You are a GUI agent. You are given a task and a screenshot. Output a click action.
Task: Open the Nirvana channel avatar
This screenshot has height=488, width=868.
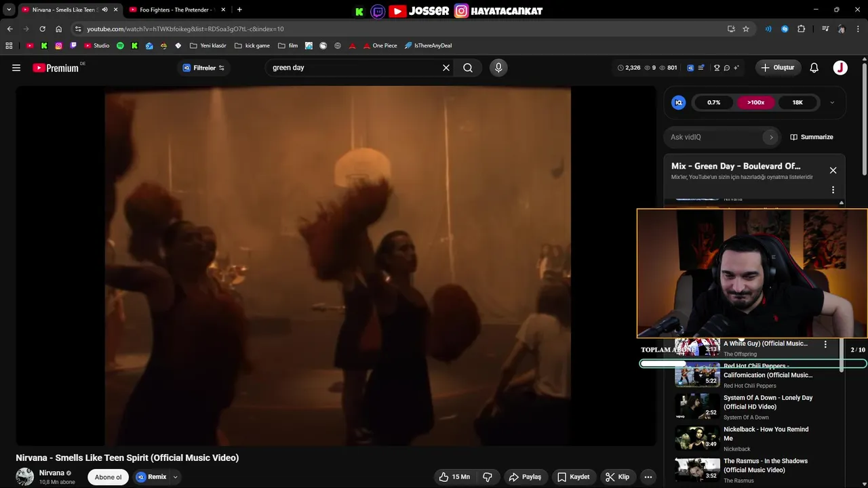pos(25,477)
